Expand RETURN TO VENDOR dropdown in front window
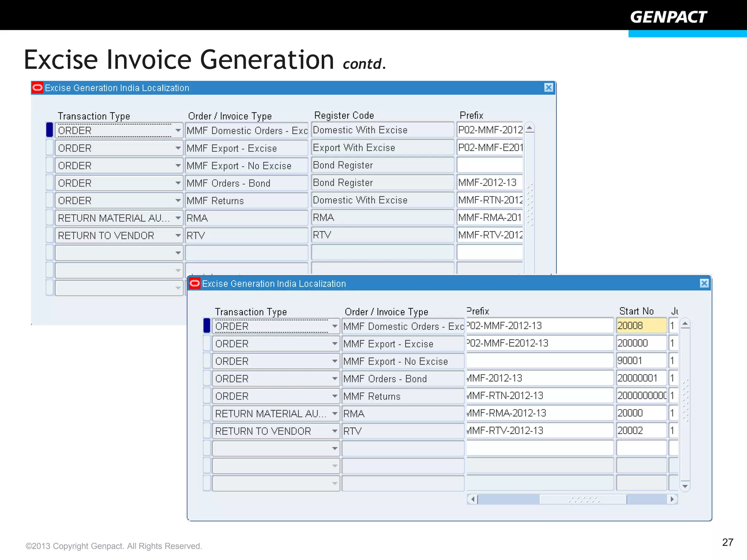Screen dimensions: 747x560 pyautogui.click(x=334, y=431)
